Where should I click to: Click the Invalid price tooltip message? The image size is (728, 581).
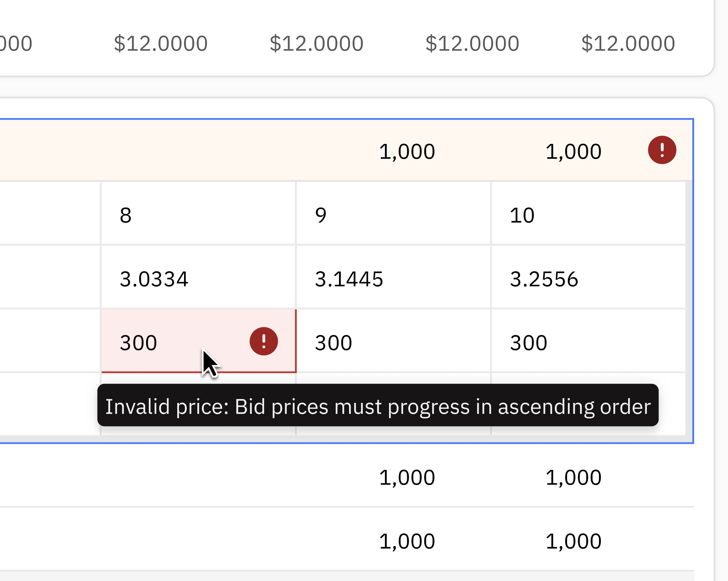click(378, 406)
